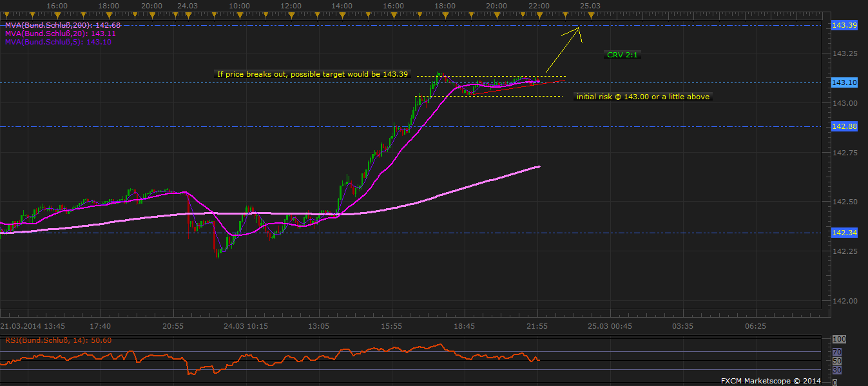Open the RSI(Bund.Schluß, 14) indicator label
This screenshot has width=868, height=386.
58,340
